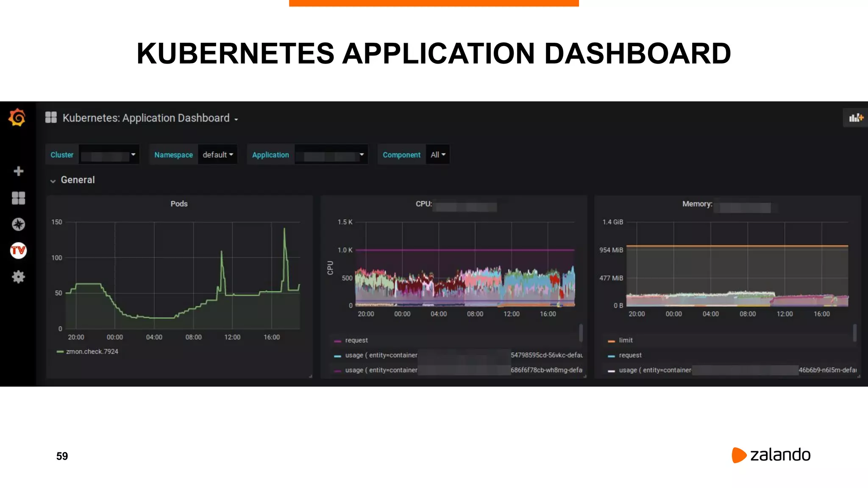Open the Create plus menu
Viewport: 868px width, 488px height.
18,171
